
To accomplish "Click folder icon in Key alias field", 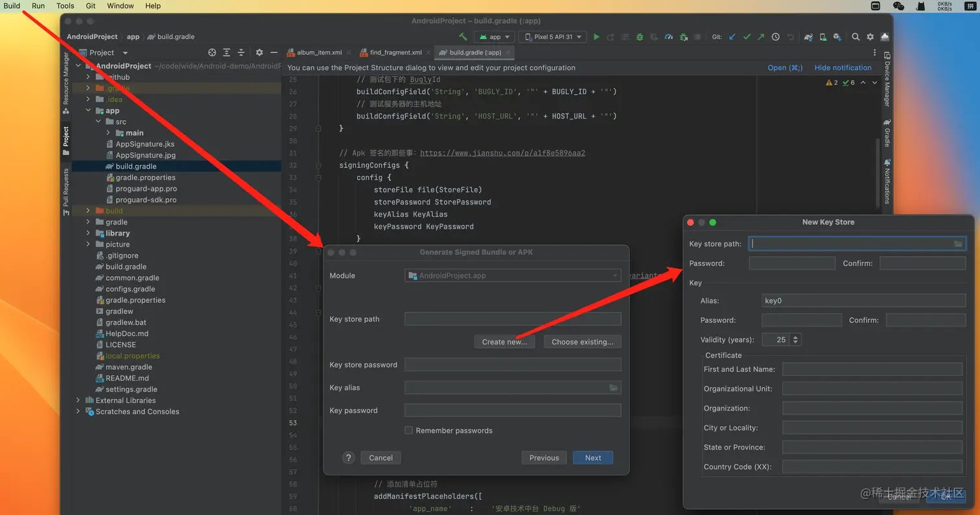I will 613,388.
